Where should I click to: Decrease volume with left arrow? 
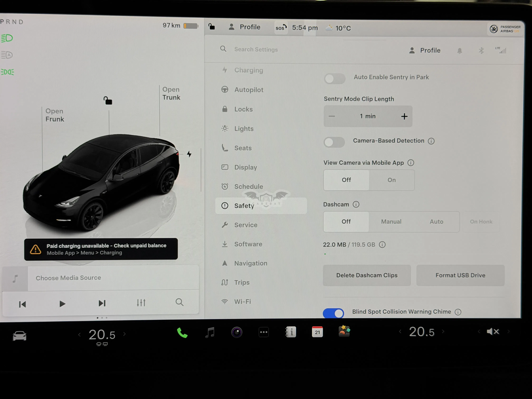tap(479, 332)
